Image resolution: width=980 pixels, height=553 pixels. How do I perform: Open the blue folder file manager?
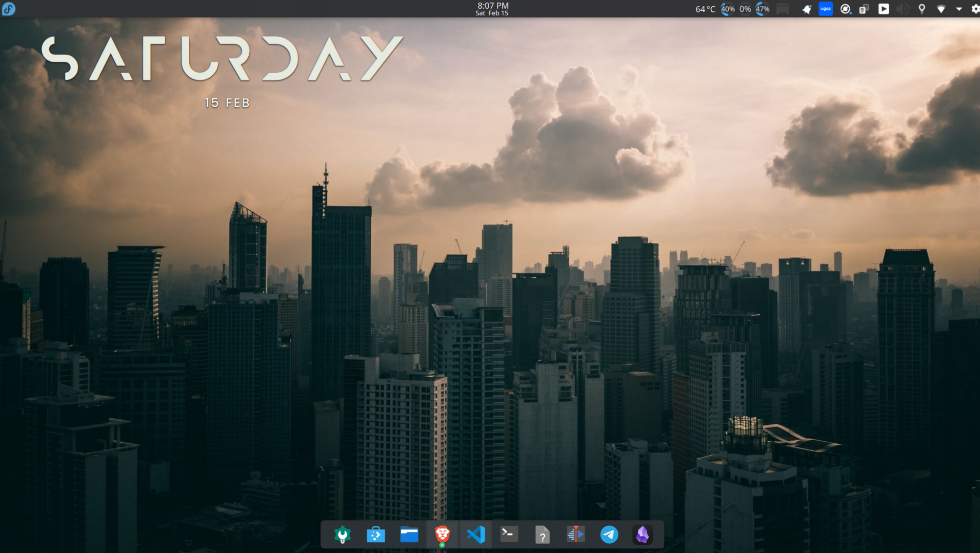pos(409,535)
